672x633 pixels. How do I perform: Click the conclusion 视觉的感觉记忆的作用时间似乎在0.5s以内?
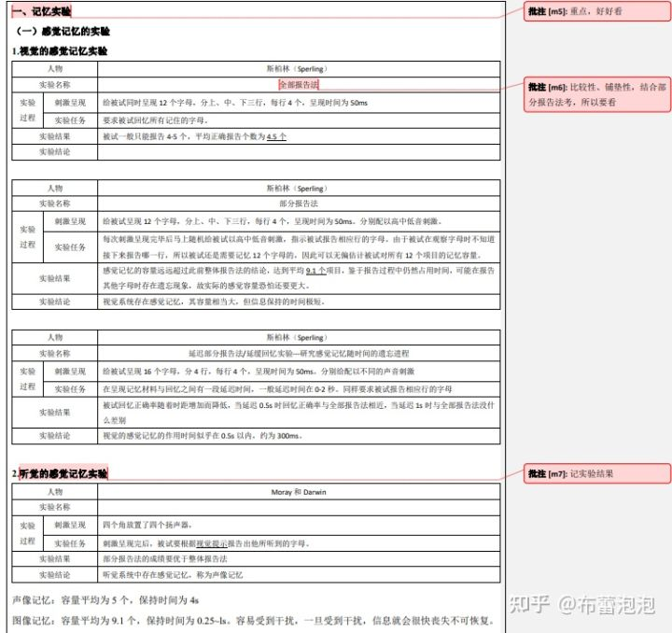pyautogui.click(x=203, y=436)
